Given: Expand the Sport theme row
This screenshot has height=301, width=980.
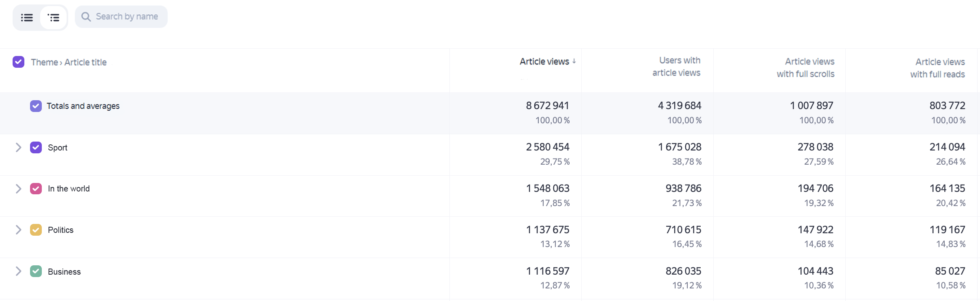Looking at the screenshot, I should pos(18,147).
